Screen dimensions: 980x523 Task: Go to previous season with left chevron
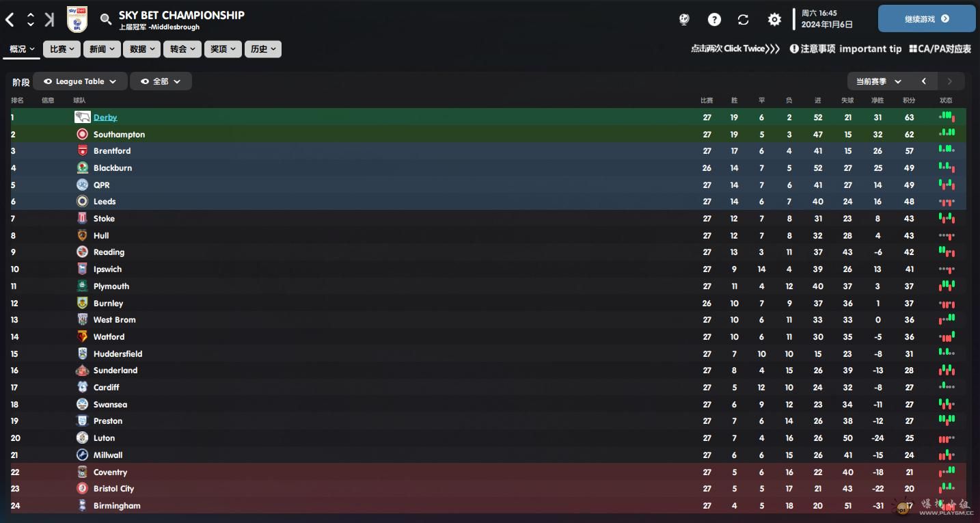point(924,81)
